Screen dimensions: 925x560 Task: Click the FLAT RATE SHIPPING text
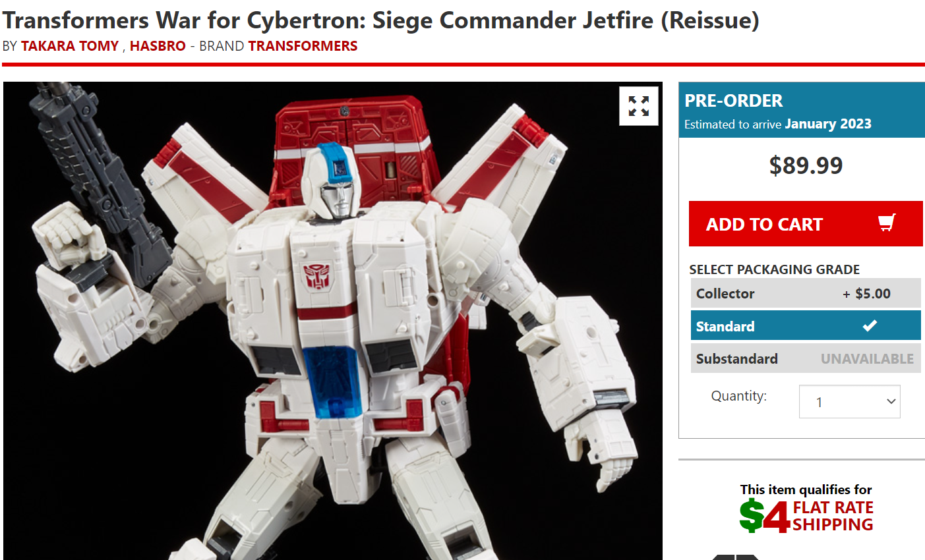[x=833, y=516]
